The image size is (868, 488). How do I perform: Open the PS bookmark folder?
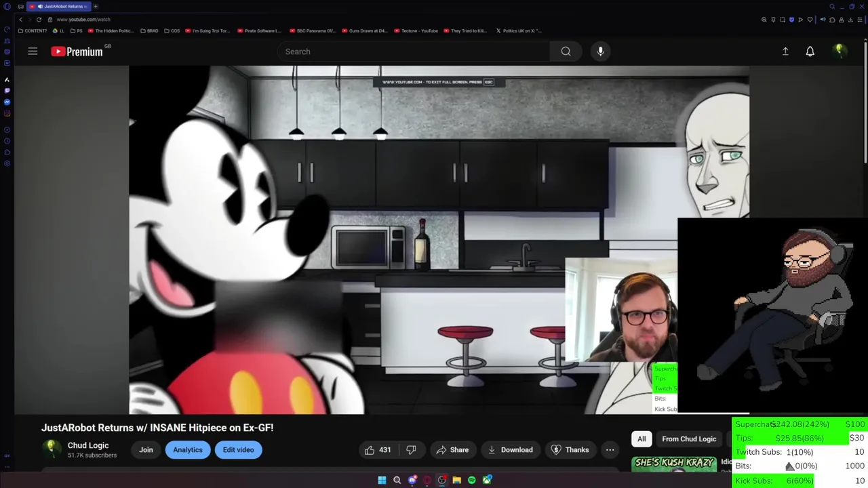pos(77,30)
